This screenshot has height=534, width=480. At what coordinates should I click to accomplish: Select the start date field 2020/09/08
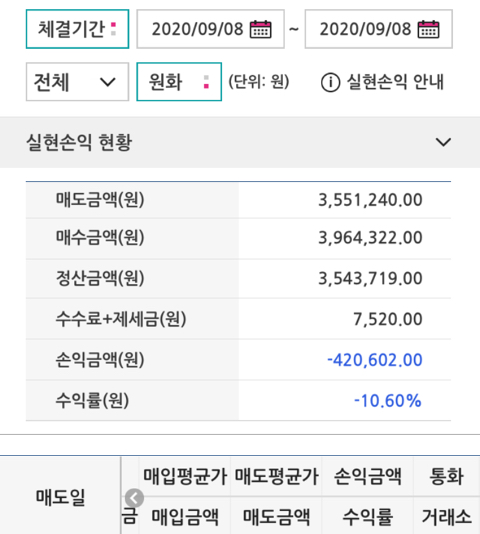pos(211,29)
